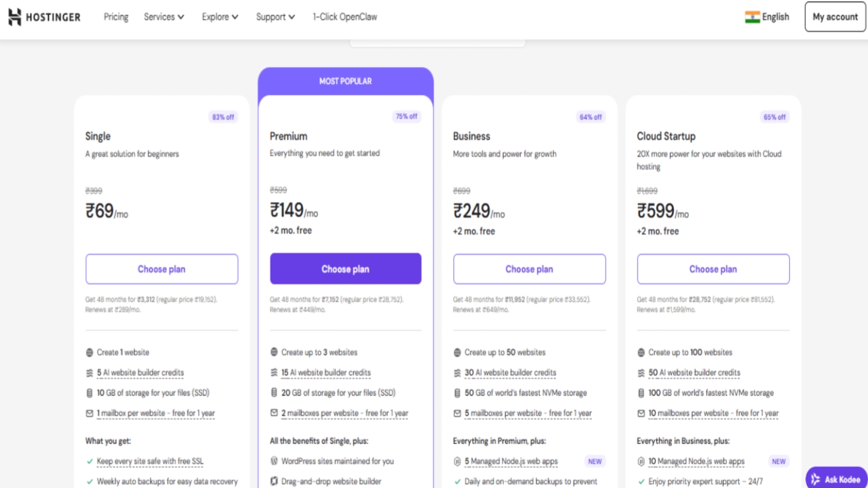868x488 pixels.
Task: Open the Ask Kodee chat assistant
Action: click(836, 479)
